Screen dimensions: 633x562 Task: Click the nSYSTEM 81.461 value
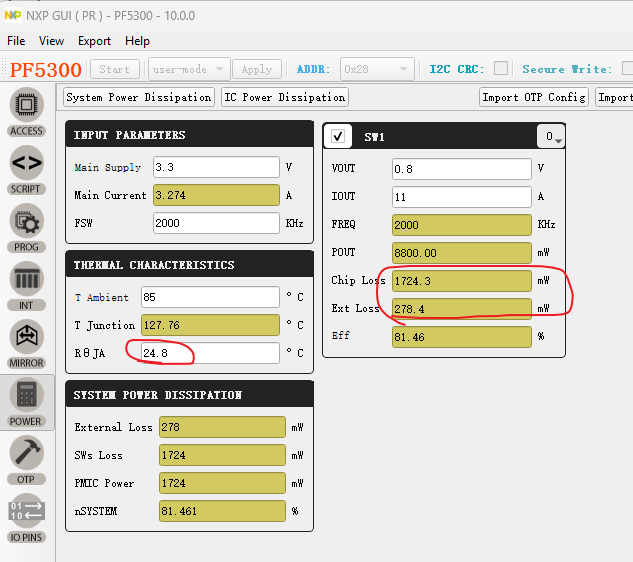pyautogui.click(x=222, y=511)
